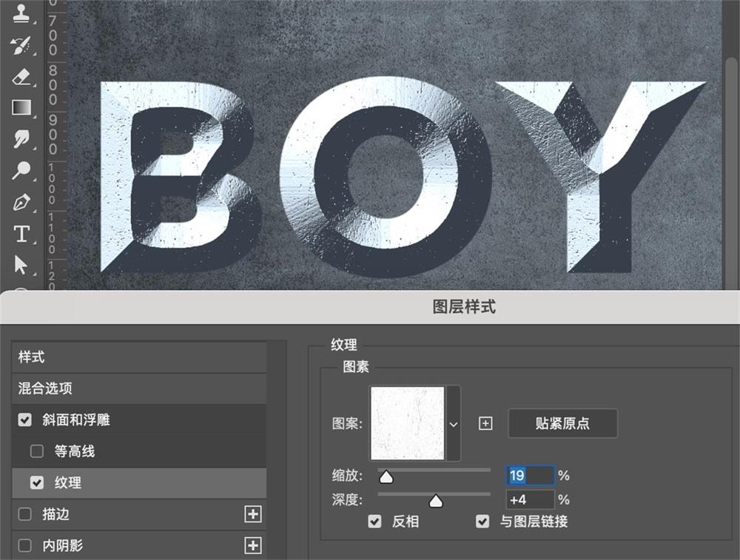The image size is (740, 560).
Task: Select the Clone Stamp tool
Action: [x=21, y=13]
